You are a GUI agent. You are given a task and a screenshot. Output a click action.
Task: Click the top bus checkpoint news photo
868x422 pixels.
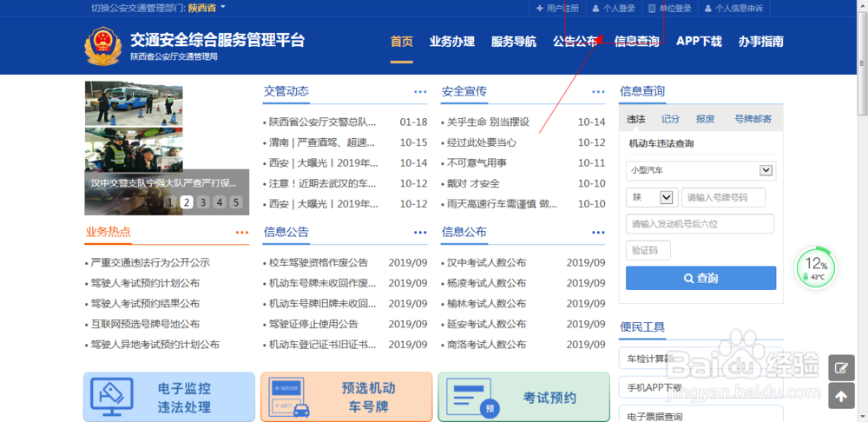click(134, 103)
